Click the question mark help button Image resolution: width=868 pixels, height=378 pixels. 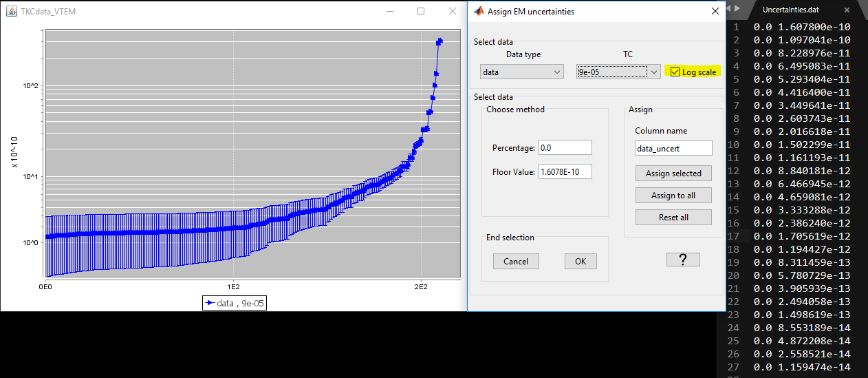point(683,259)
